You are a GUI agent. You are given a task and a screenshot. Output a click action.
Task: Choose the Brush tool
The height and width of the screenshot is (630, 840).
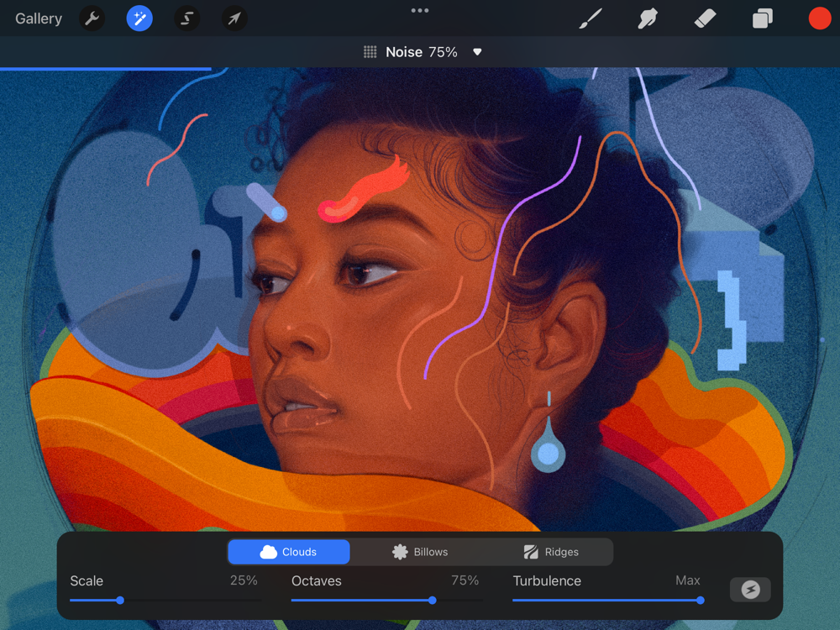591,18
